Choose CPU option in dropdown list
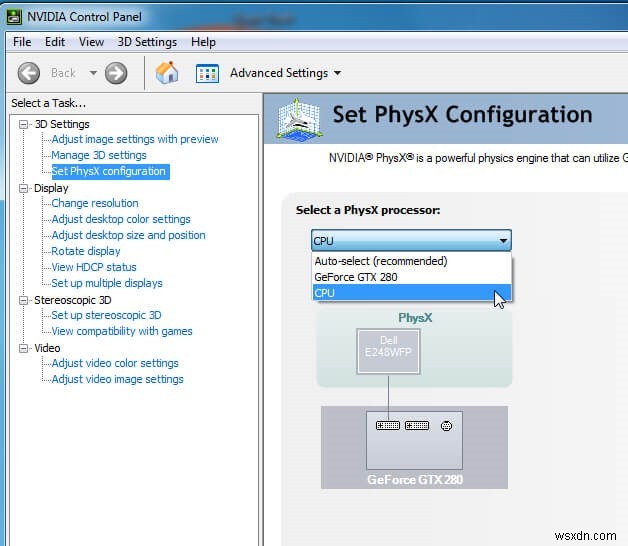The image size is (628, 546). point(411,293)
